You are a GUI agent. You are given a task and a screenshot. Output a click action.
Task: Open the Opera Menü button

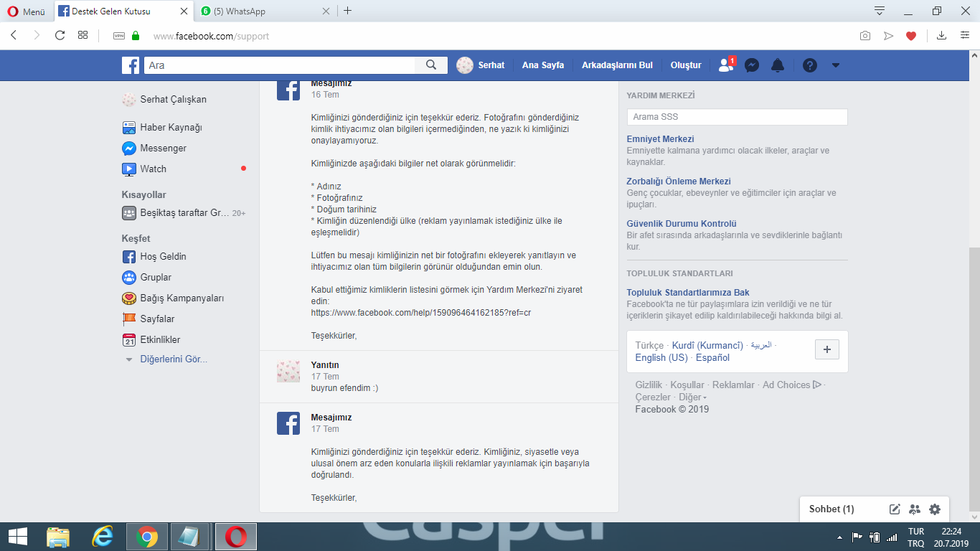pyautogui.click(x=27, y=11)
